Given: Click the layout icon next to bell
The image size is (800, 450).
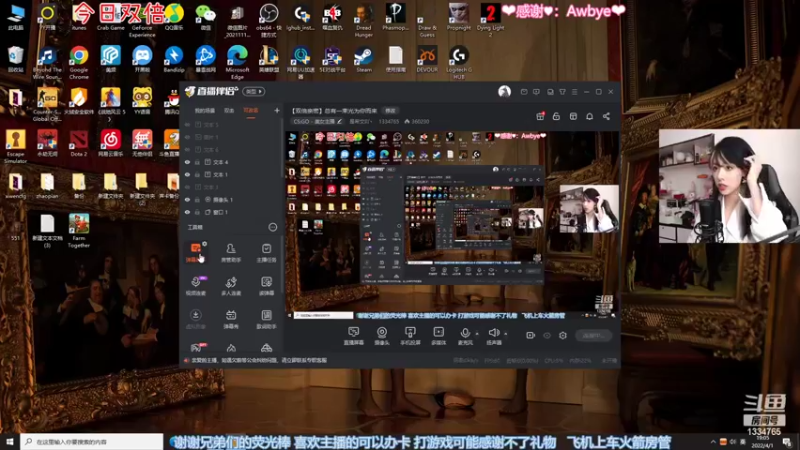Looking at the screenshot, I should click(x=573, y=116).
